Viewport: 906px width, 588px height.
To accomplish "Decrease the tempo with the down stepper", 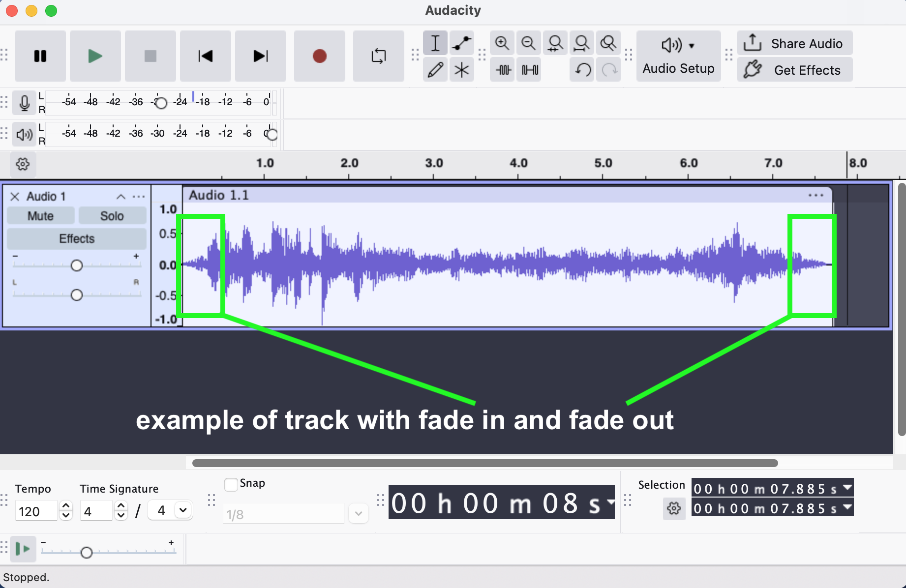I will tap(66, 516).
